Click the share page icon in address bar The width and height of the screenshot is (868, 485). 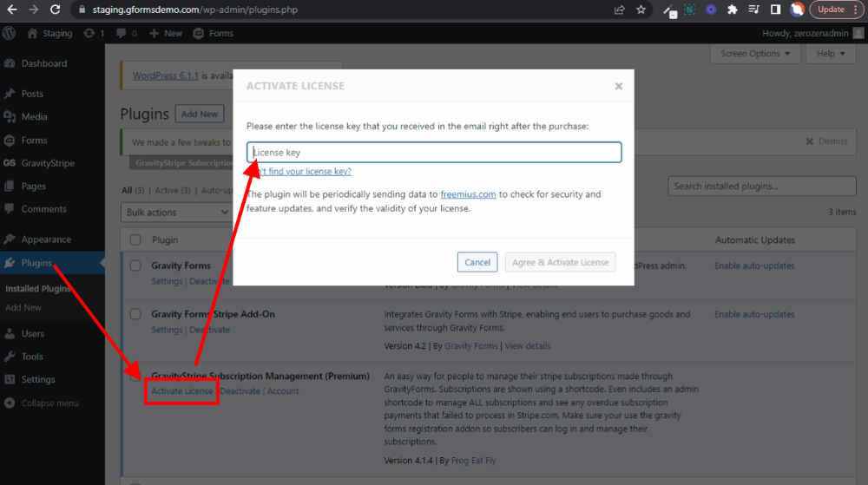click(x=620, y=10)
